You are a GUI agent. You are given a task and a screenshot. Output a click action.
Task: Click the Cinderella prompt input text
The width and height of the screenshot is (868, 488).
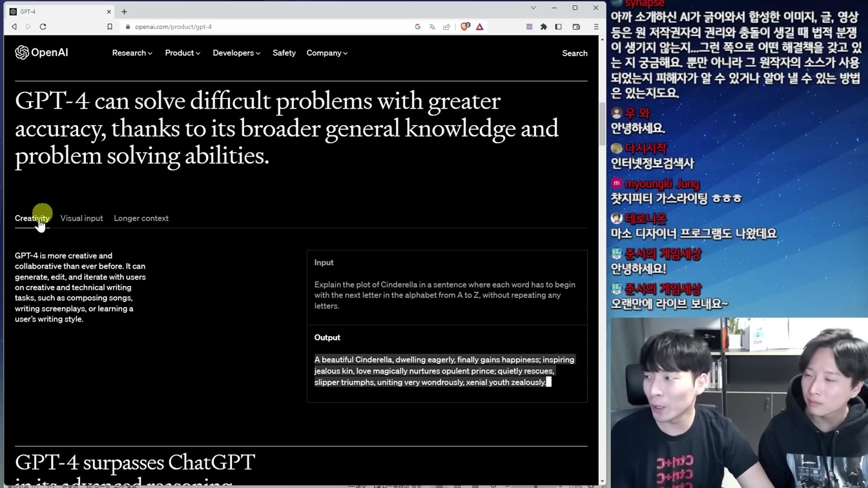(444, 295)
